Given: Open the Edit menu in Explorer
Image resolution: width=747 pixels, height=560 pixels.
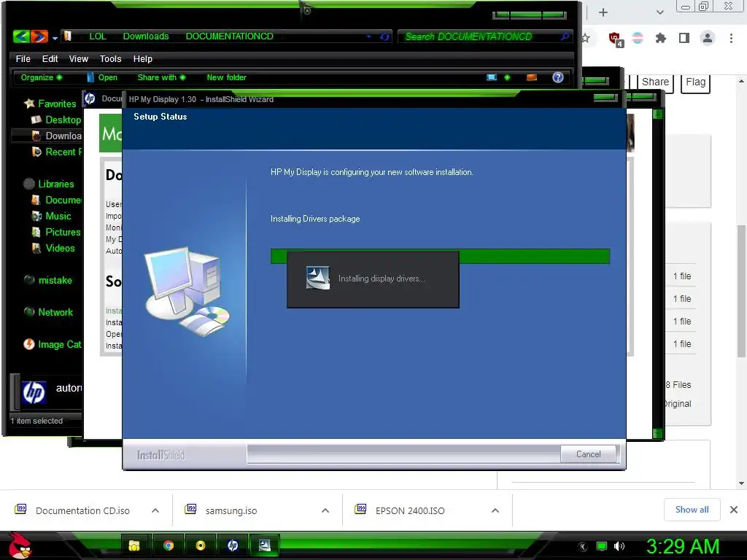Looking at the screenshot, I should [50, 58].
